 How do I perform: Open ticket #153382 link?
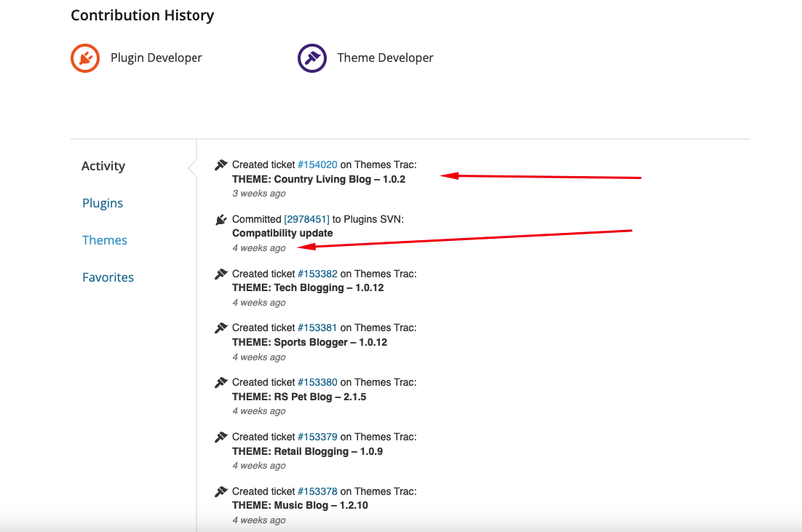click(317, 274)
